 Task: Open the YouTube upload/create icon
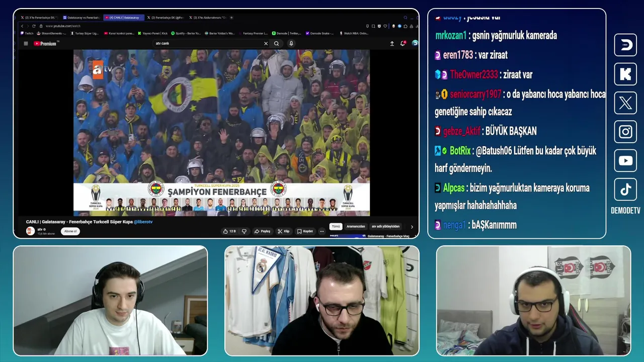[x=392, y=44]
